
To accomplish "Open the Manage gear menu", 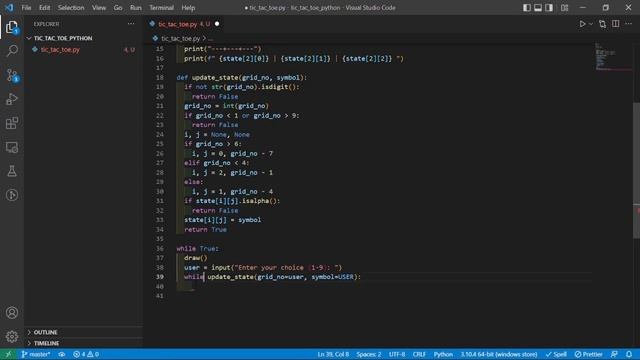I will pos(12,336).
